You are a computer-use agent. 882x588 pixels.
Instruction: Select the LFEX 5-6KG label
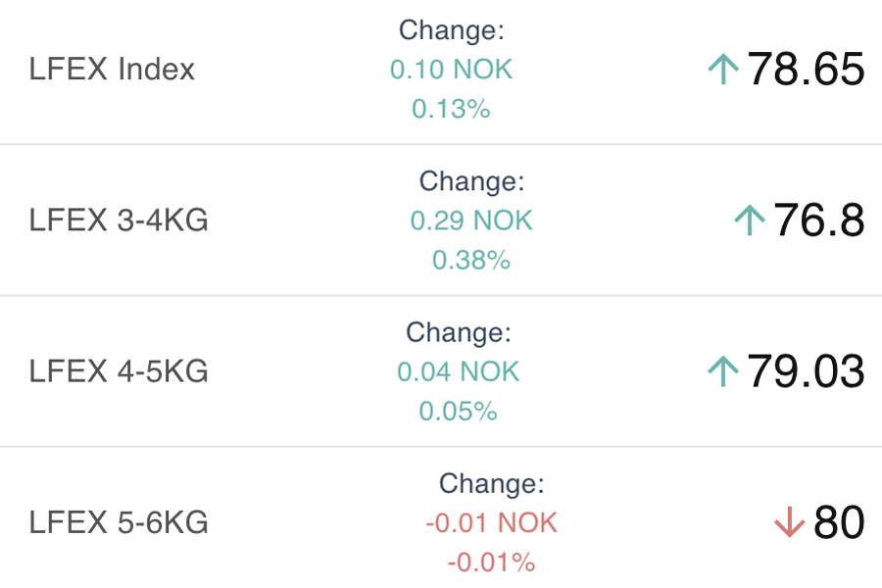pyautogui.click(x=119, y=523)
